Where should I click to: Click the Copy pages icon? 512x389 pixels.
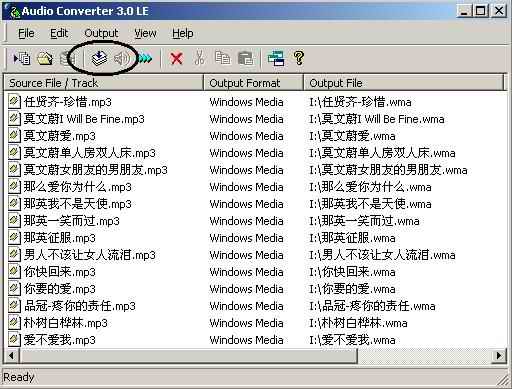[222, 58]
